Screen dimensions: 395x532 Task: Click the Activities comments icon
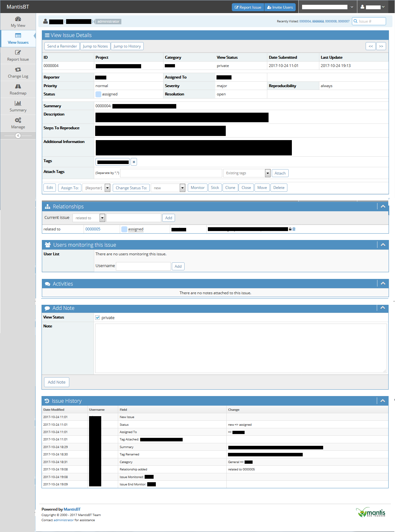click(48, 284)
